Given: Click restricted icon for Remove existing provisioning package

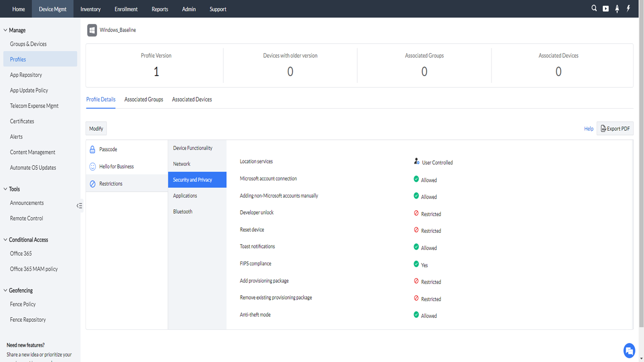Looking at the screenshot, I should pyautogui.click(x=416, y=298).
